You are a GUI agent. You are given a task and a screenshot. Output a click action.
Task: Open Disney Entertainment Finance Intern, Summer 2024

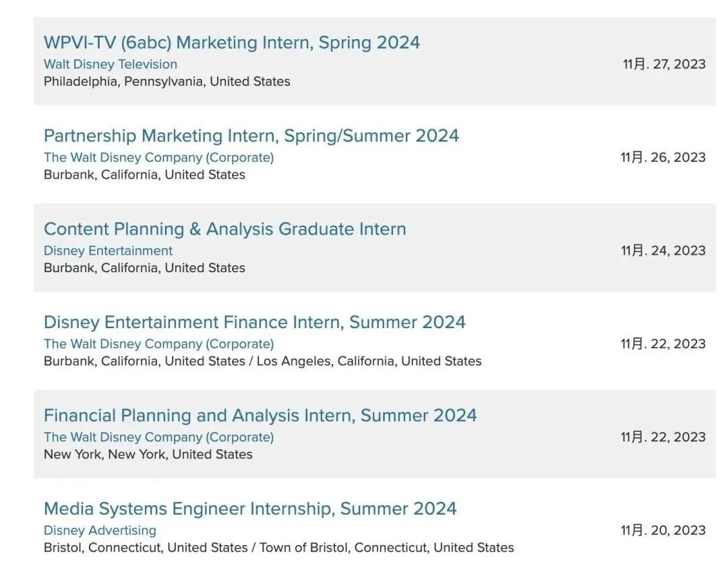[x=254, y=322]
